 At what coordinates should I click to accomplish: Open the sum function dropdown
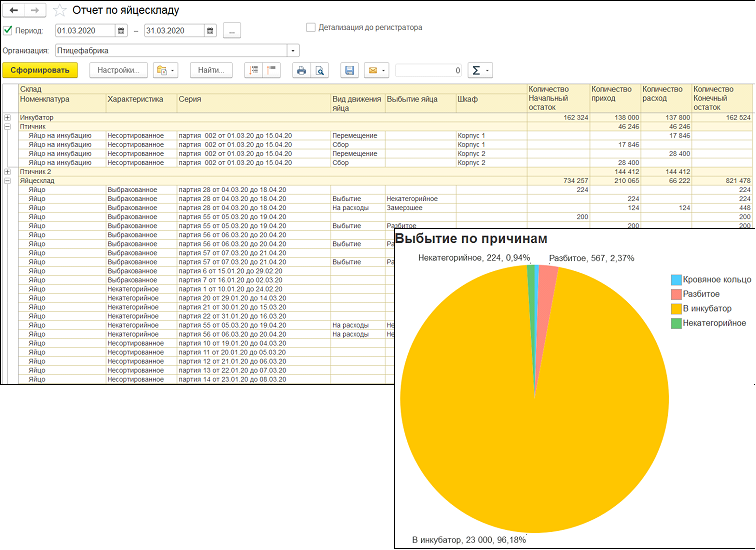point(481,71)
